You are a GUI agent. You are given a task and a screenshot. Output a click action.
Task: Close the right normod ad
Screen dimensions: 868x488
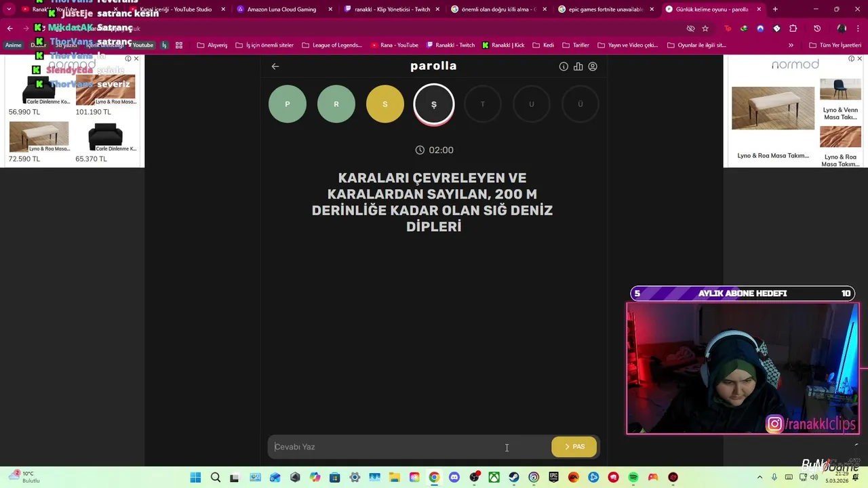[860, 59]
